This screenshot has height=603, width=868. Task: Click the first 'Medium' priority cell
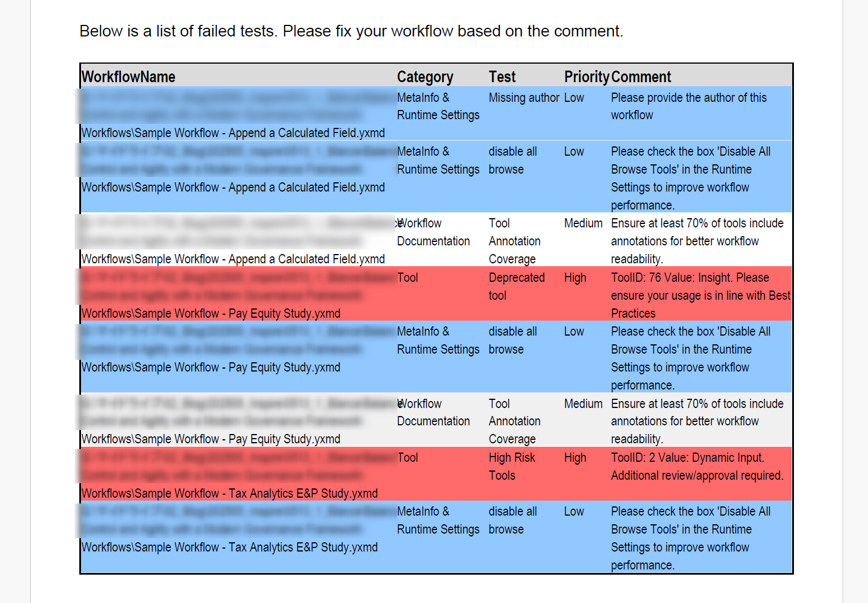(x=583, y=223)
